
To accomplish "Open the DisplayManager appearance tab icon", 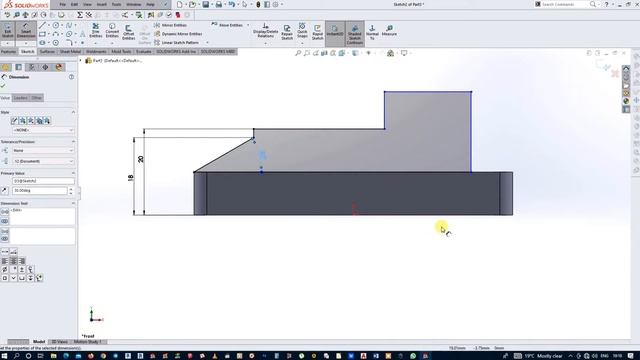I will pos(59,67).
